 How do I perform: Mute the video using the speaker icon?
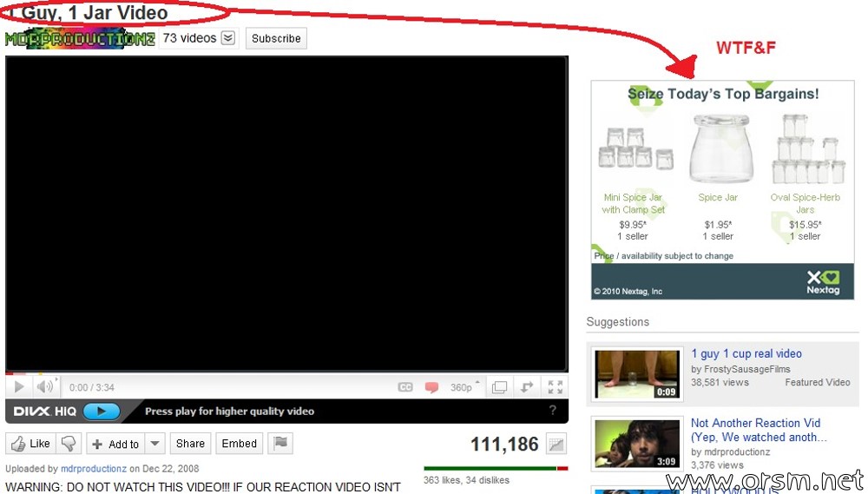click(x=44, y=386)
